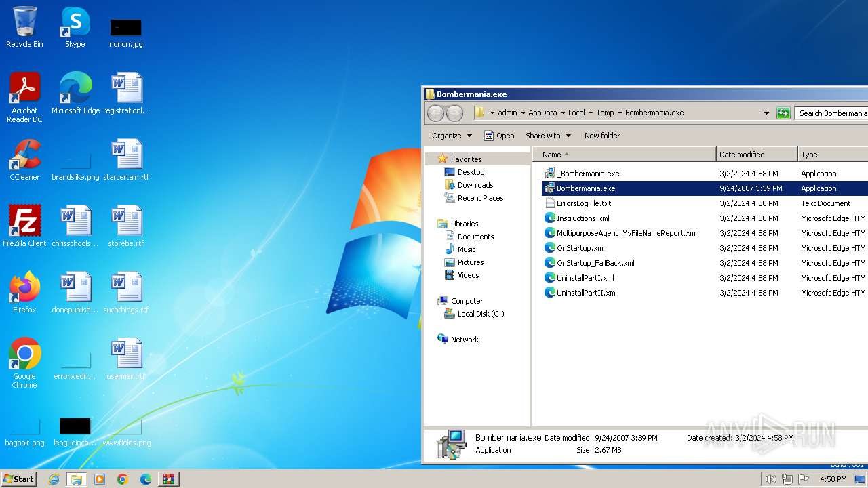The height and width of the screenshot is (488, 868).
Task: Launch Firefox from the desktop
Action: 24,292
